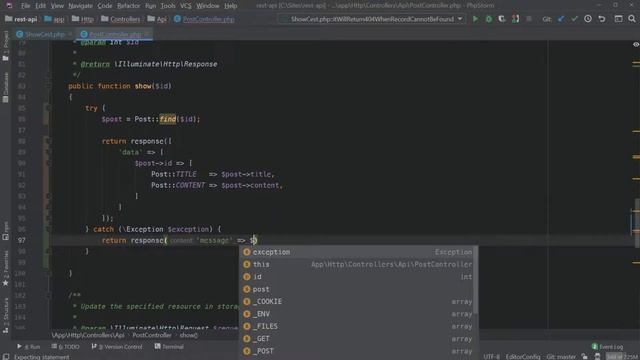
Task: Start debugging with the bug icon
Action: [x=489, y=19]
